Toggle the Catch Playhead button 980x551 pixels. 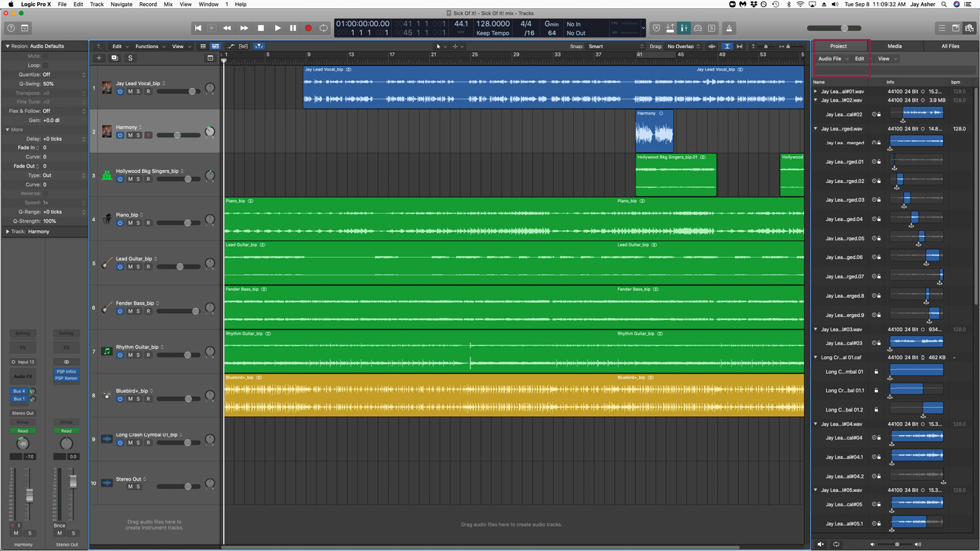[x=259, y=46]
